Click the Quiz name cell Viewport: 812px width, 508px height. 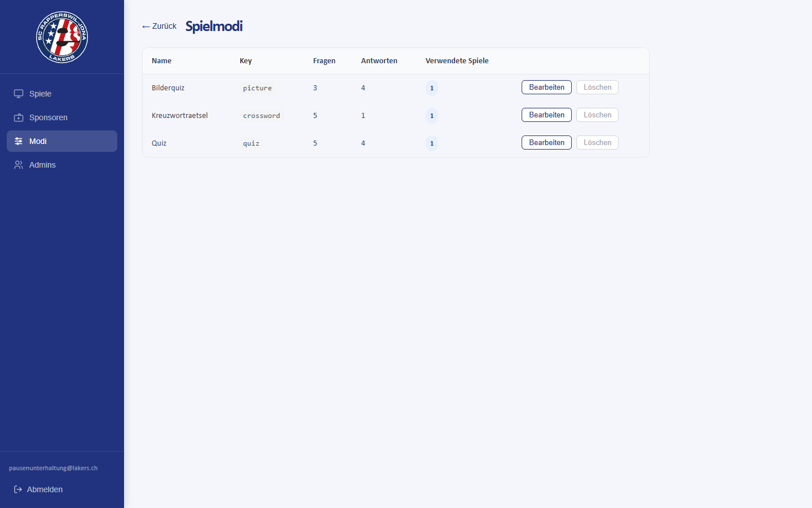point(159,143)
